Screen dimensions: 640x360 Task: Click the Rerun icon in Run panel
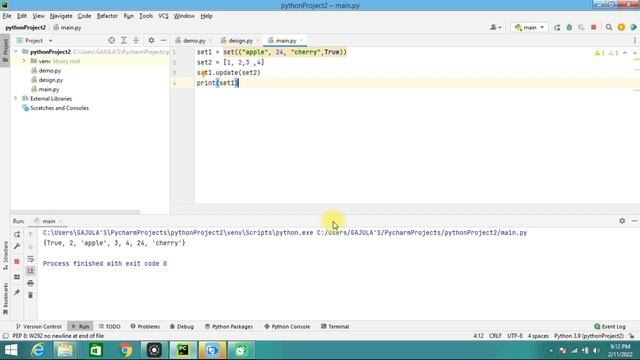17,234
